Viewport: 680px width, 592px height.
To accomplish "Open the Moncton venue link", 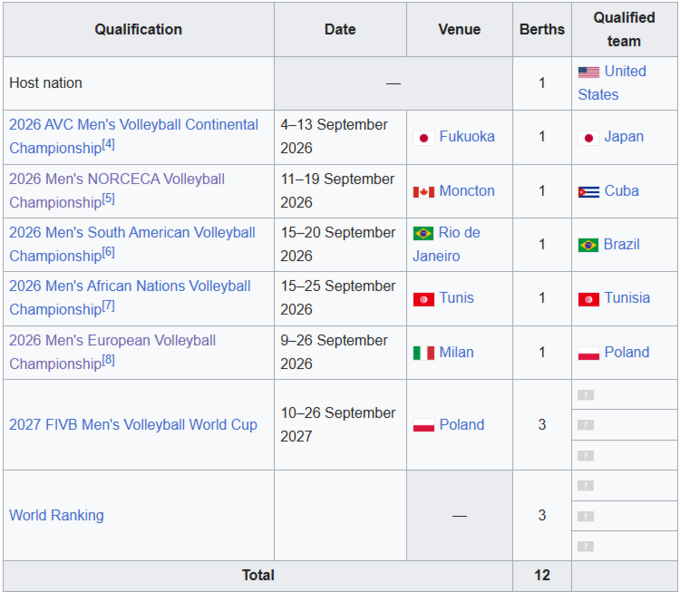I will coord(467,191).
